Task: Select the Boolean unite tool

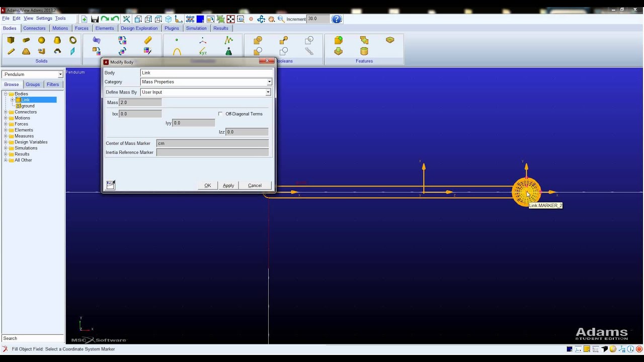Action: click(x=258, y=40)
